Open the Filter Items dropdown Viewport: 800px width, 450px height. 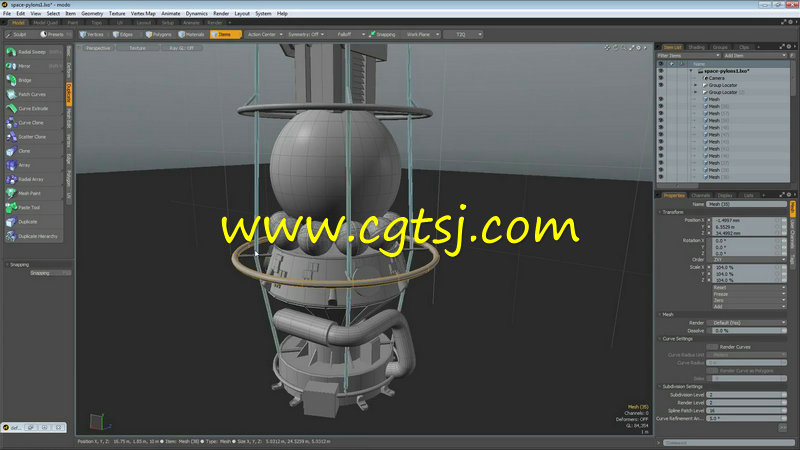pos(688,56)
